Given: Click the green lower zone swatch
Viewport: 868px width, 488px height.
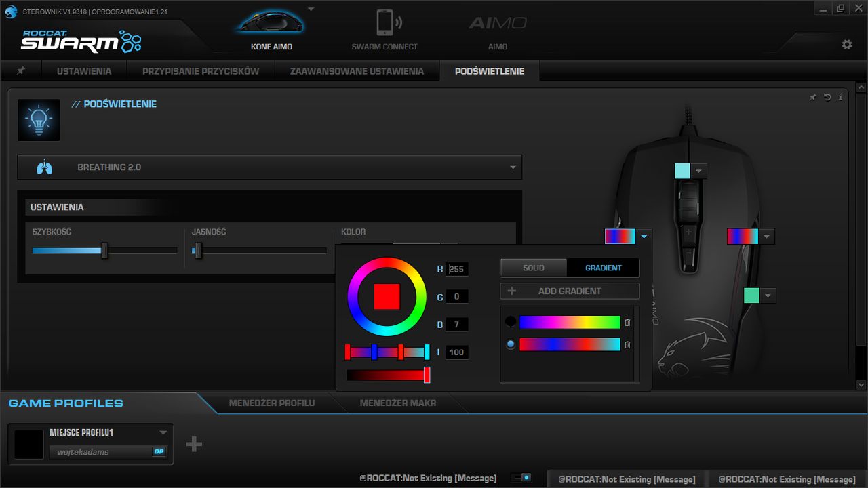Looking at the screenshot, I should click(x=751, y=296).
